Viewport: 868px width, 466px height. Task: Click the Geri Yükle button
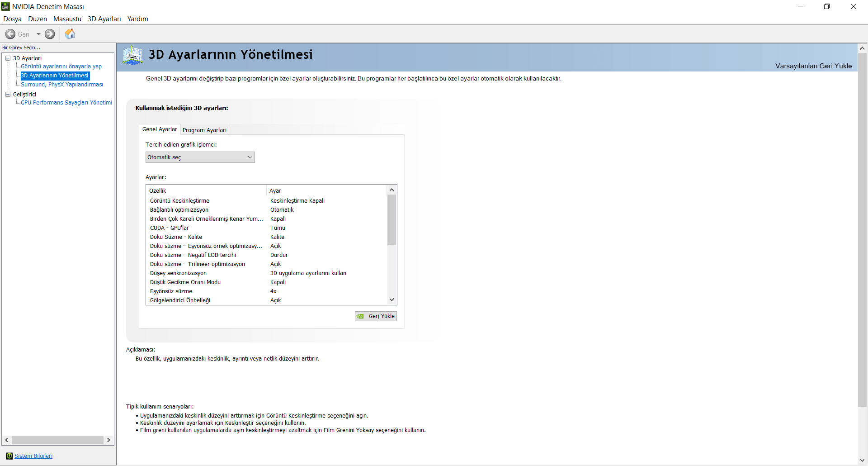pos(376,316)
